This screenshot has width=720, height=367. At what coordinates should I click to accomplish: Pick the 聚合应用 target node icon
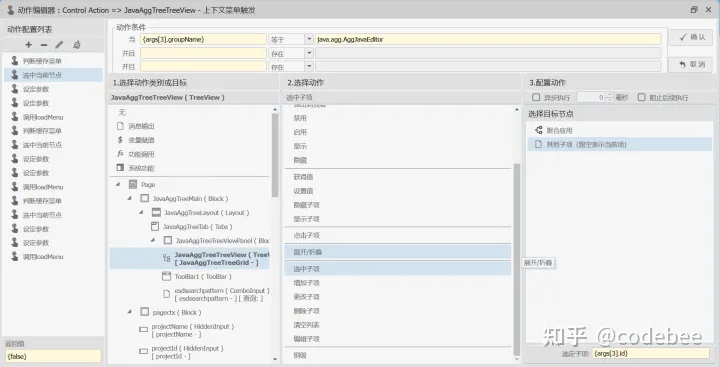[539, 130]
